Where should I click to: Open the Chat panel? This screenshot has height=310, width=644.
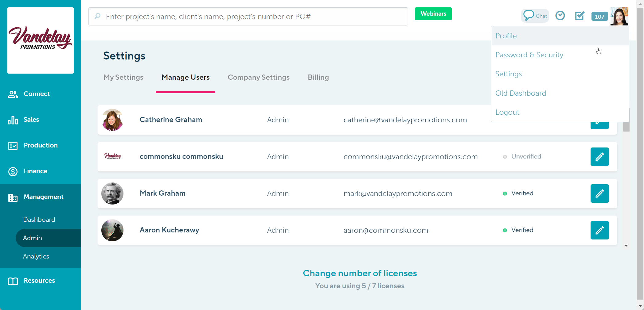click(535, 15)
